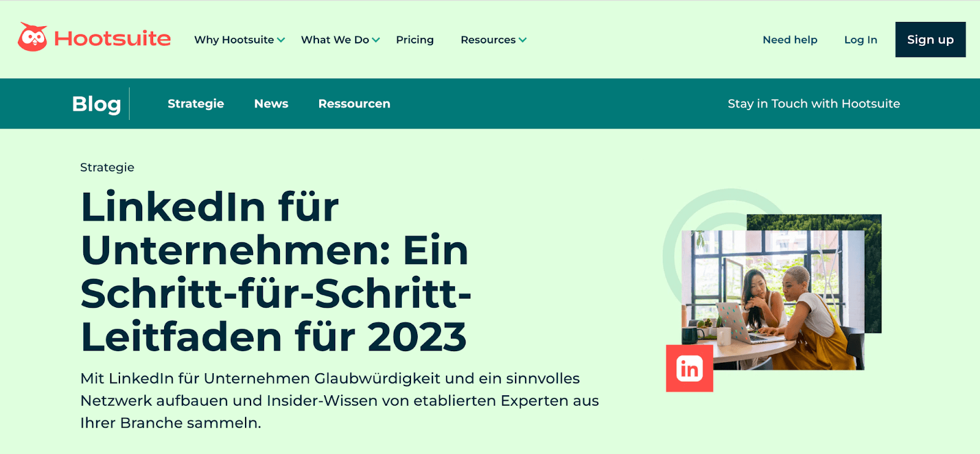Image resolution: width=980 pixels, height=454 pixels.
Task: Click the Log In link
Action: (x=861, y=40)
